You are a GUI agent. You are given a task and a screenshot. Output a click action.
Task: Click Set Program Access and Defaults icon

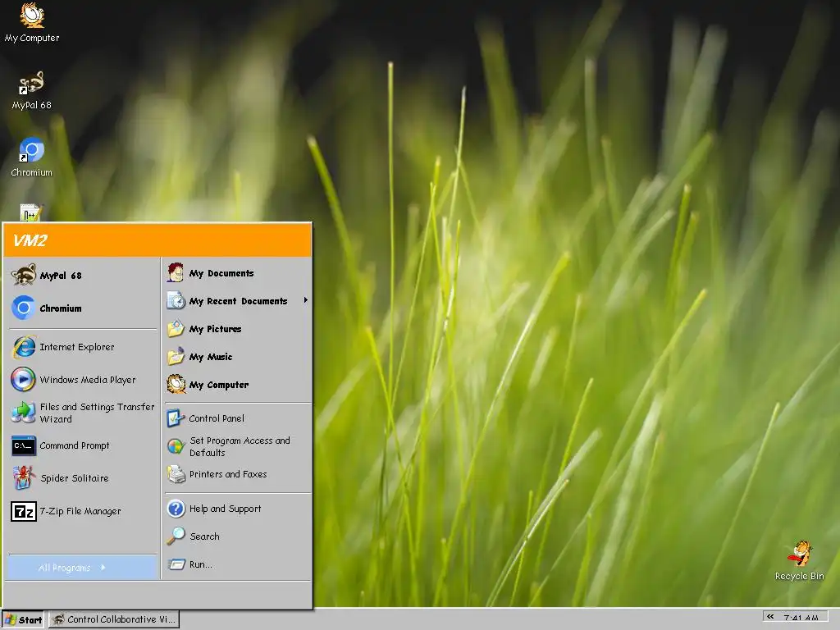[x=176, y=445]
